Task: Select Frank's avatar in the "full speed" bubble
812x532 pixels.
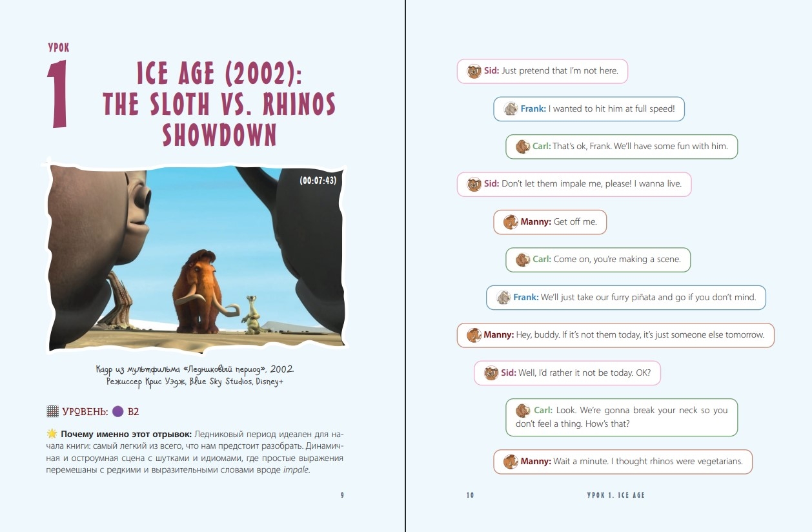Action: click(511, 109)
